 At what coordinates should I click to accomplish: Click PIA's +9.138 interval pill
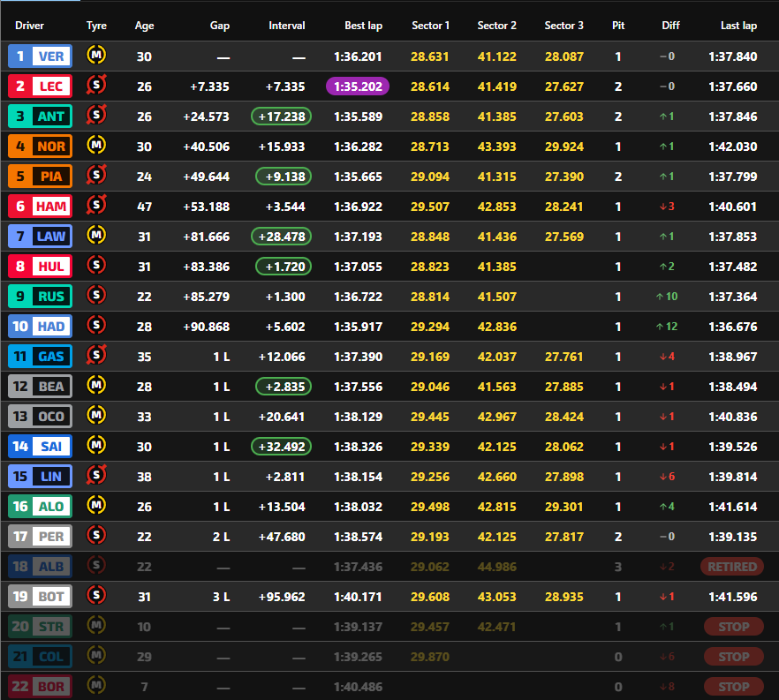pyautogui.click(x=284, y=177)
